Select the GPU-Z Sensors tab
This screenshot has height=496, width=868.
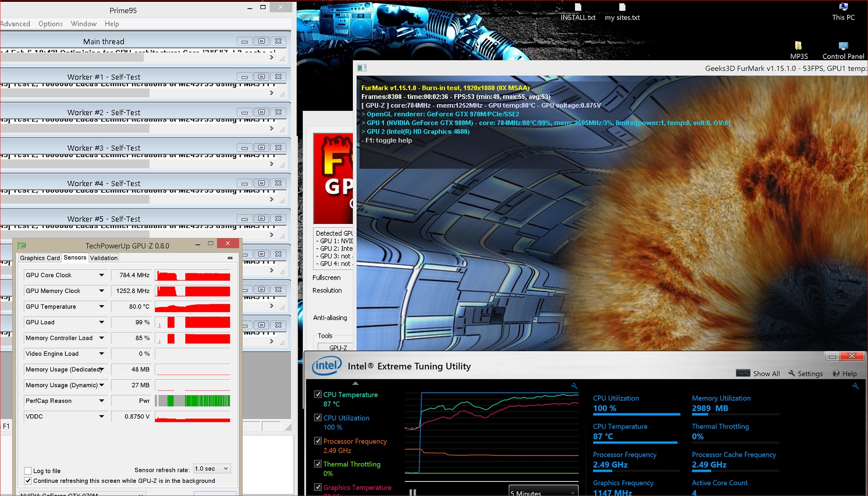pos(75,258)
